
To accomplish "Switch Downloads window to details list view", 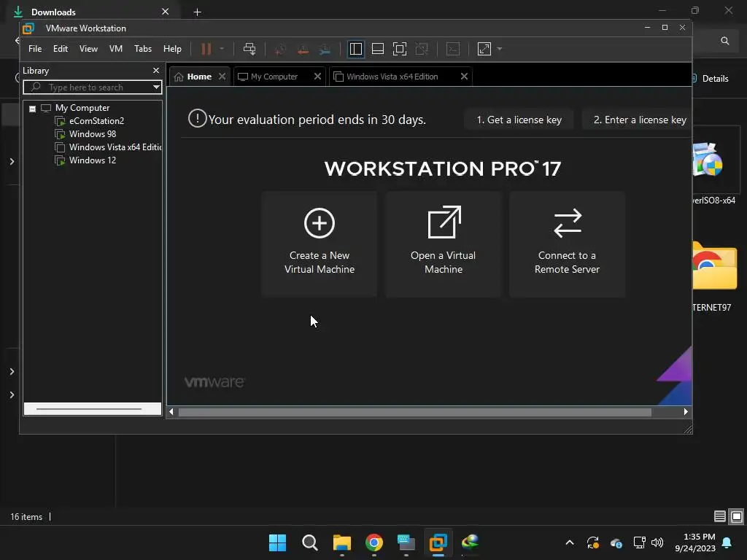I will (x=720, y=516).
